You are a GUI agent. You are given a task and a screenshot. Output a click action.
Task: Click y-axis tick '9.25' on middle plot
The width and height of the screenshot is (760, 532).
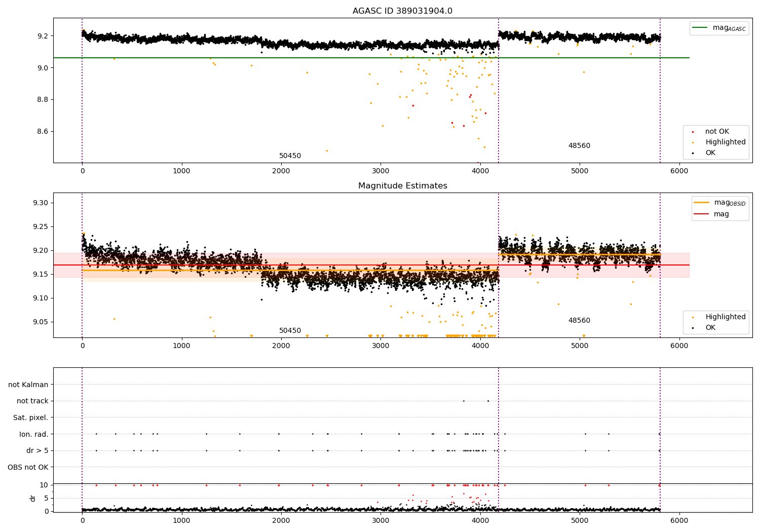(x=41, y=227)
